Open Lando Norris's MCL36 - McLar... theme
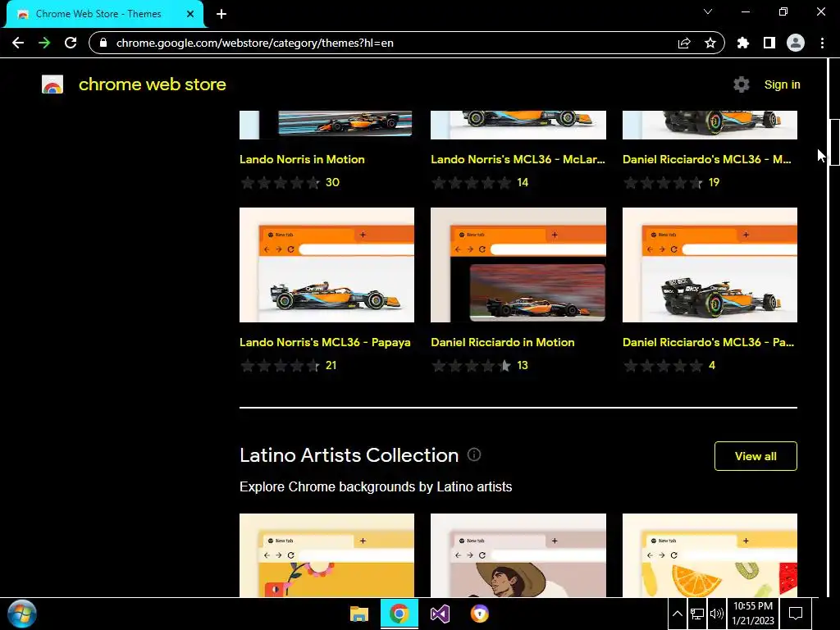 [518, 159]
